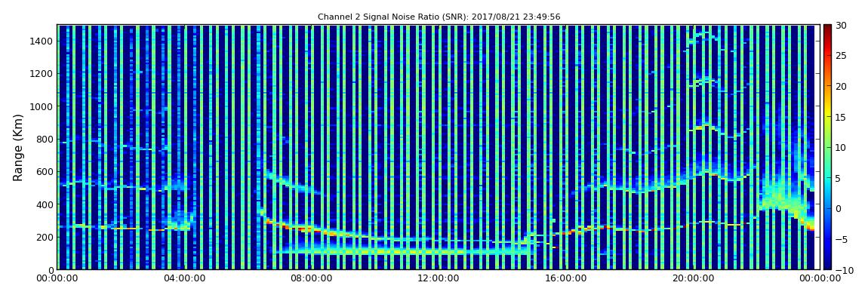Click the colorbar 15 value label
Viewport: 868px width, 307px height.
[x=840, y=117]
